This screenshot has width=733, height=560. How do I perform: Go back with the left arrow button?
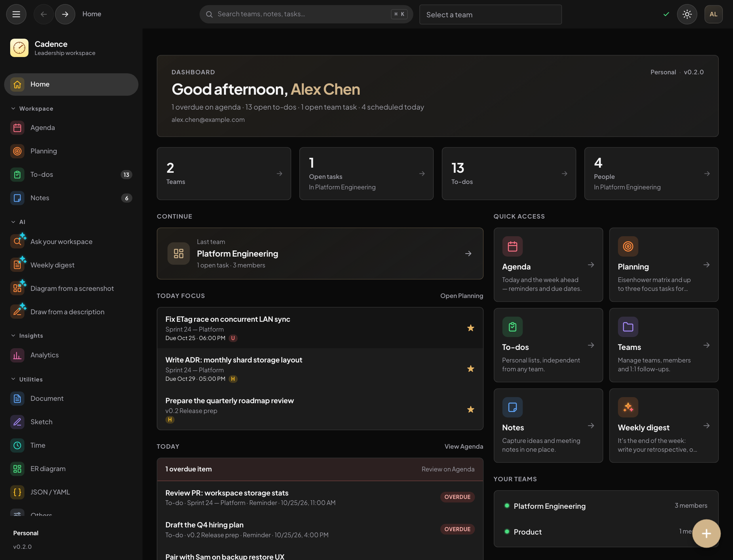pyautogui.click(x=43, y=14)
